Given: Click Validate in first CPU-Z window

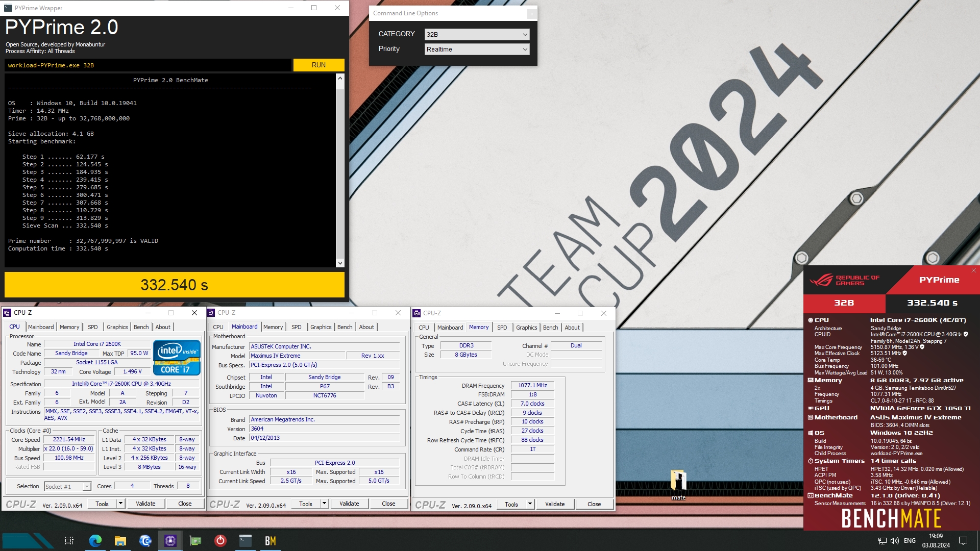Looking at the screenshot, I should (x=145, y=504).
